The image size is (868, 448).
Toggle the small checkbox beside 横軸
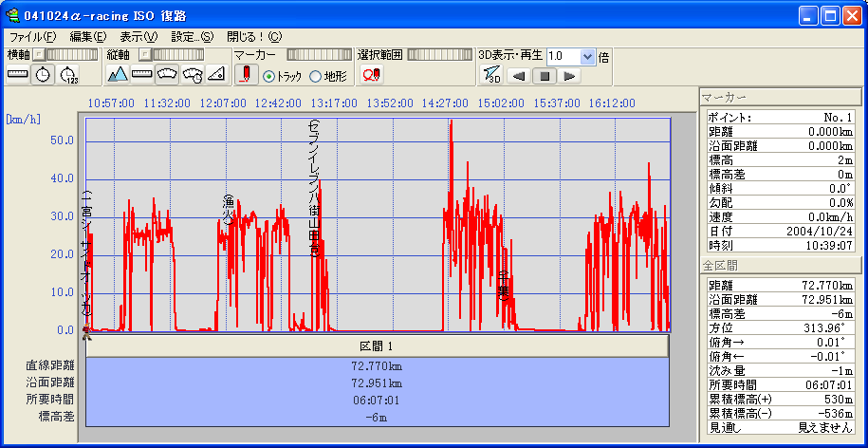click(x=39, y=56)
